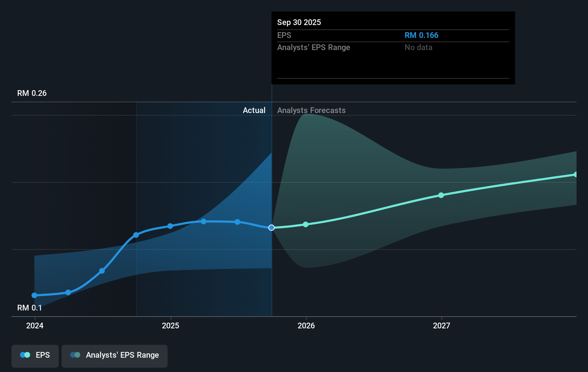Toggle the Analysts' EPS Range series visibility
This screenshot has width=588, height=372.
pos(114,355)
